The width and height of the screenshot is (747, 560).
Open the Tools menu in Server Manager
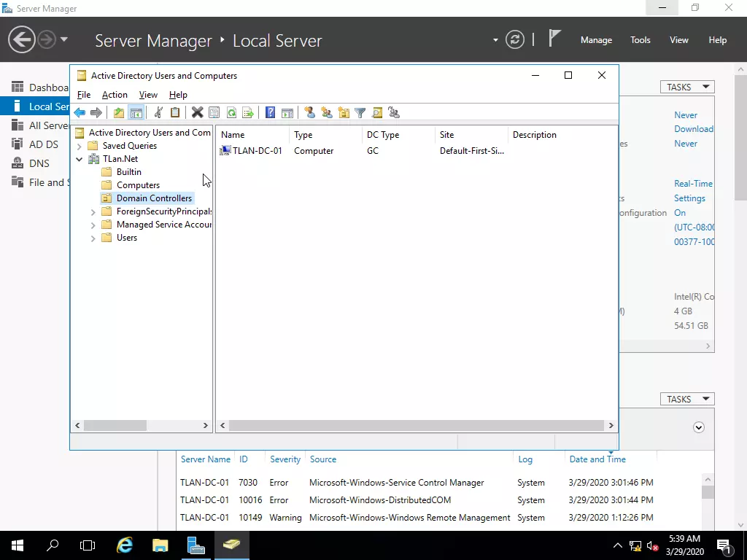coord(640,40)
